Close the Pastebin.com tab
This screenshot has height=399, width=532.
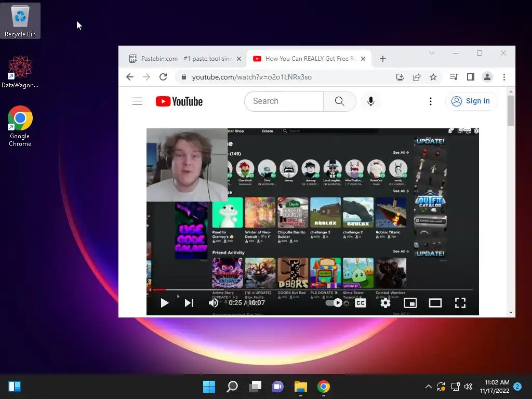tap(239, 59)
